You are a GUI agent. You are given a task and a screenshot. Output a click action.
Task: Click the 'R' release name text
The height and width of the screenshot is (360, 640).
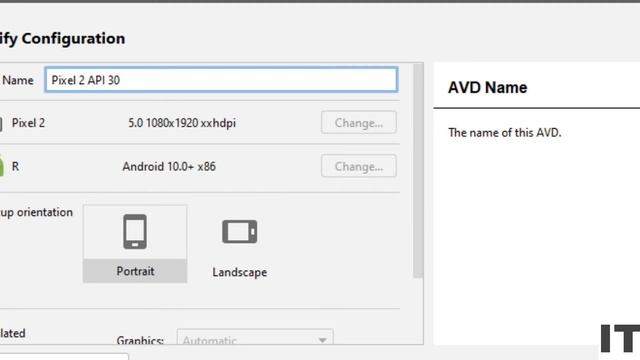[x=15, y=167]
